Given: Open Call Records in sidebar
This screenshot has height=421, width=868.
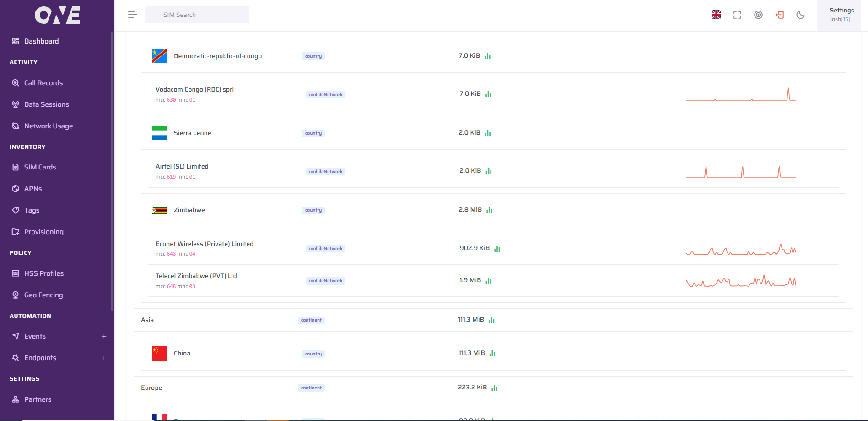Looking at the screenshot, I should pos(43,83).
